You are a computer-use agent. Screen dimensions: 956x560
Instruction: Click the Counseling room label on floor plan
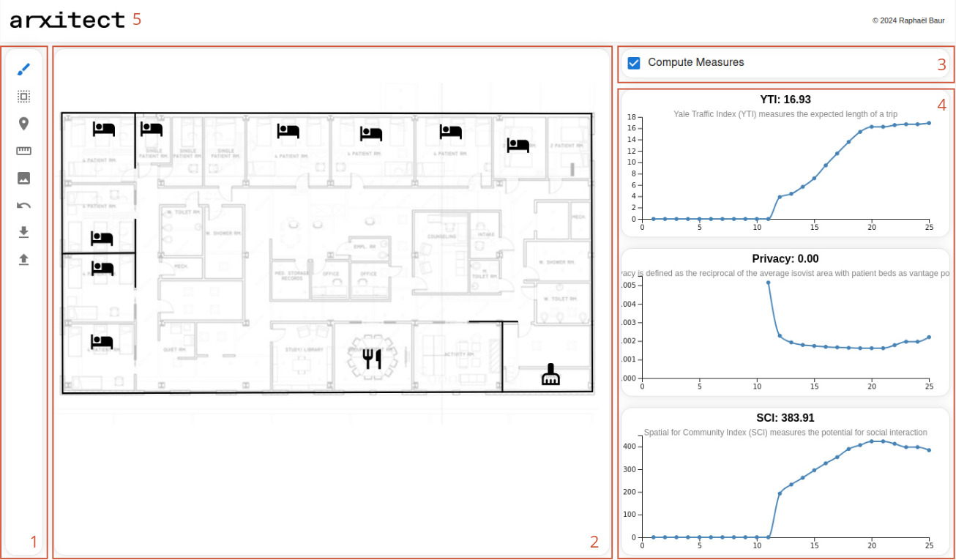442,236
